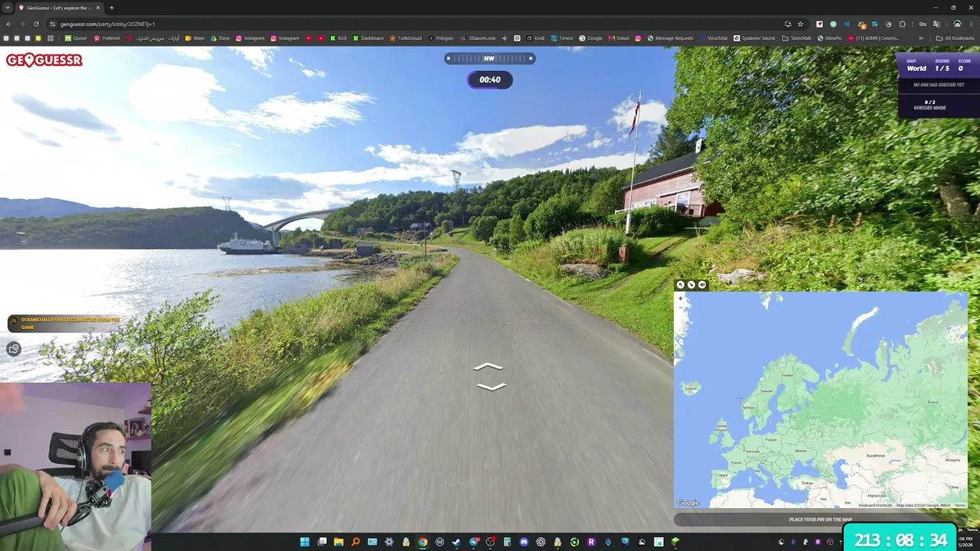Open the second Instagram bookmark

(284, 38)
